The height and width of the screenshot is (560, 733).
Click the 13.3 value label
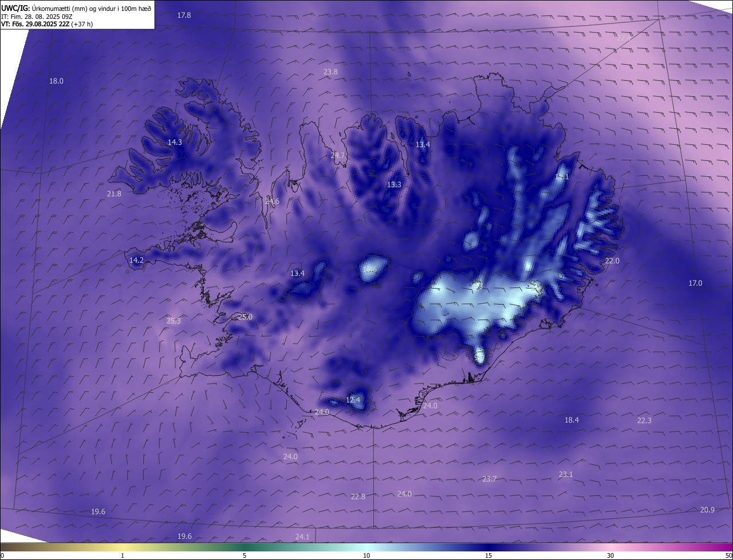click(x=394, y=185)
